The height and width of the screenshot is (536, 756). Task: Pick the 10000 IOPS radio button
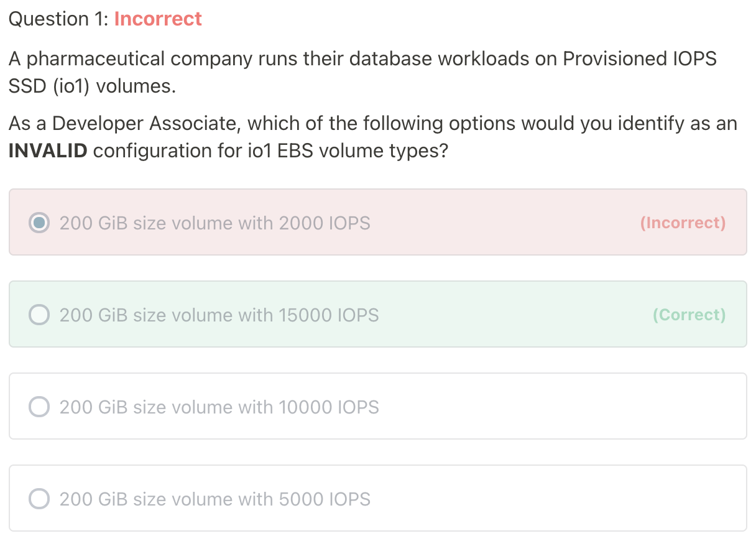point(39,407)
